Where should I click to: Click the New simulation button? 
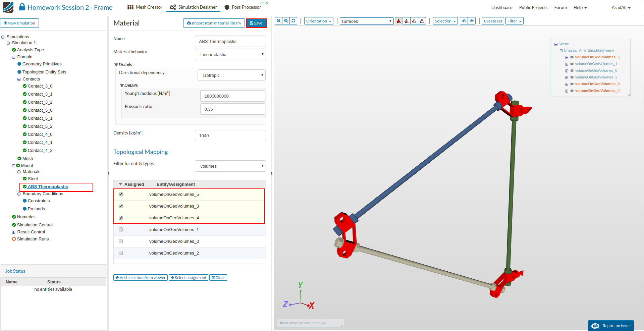pyautogui.click(x=20, y=23)
